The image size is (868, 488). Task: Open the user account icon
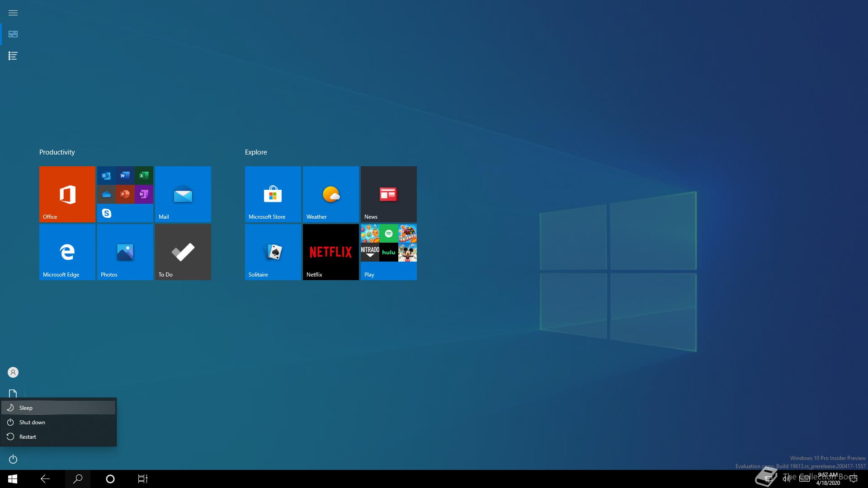13,372
